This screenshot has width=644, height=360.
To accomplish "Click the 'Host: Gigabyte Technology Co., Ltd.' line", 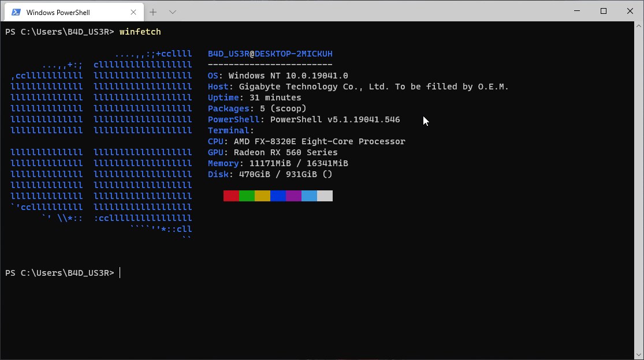I will (x=358, y=87).
